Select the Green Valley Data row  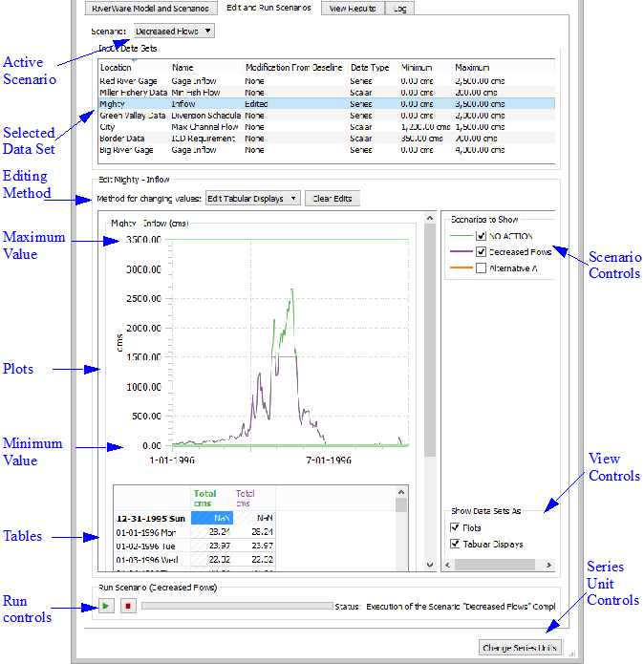pyautogui.click(x=134, y=116)
